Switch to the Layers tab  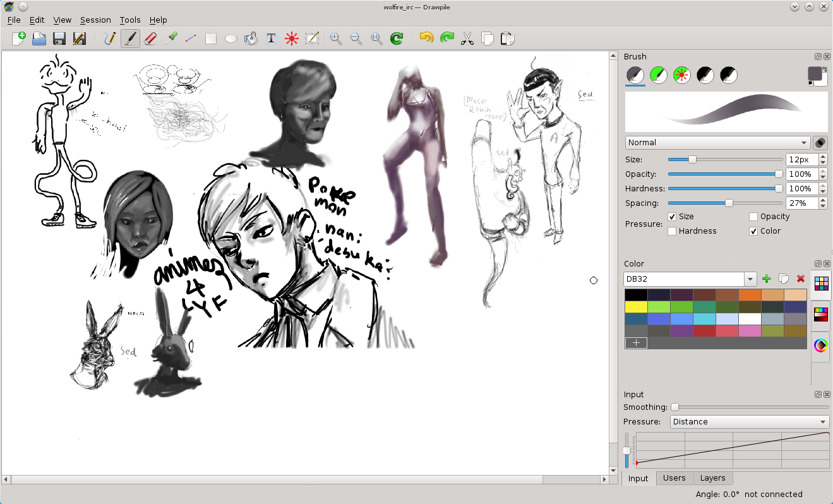(x=713, y=478)
